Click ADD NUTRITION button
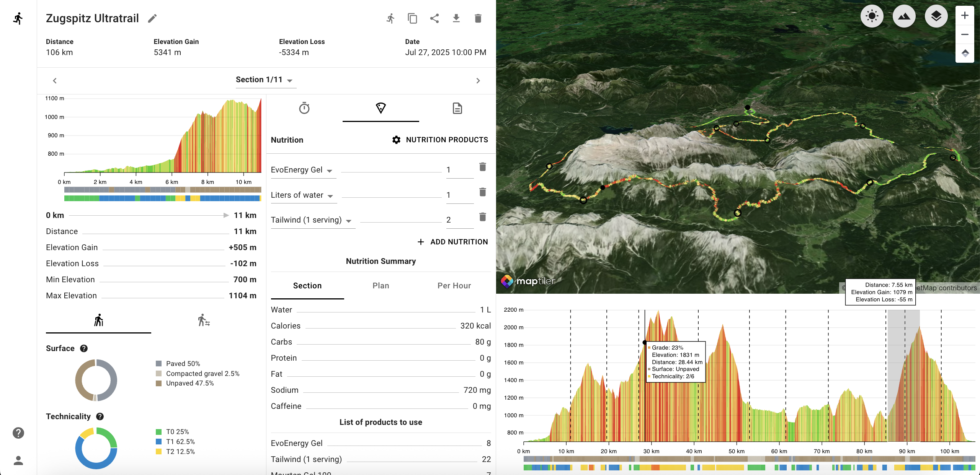This screenshot has height=475, width=980. [452, 242]
